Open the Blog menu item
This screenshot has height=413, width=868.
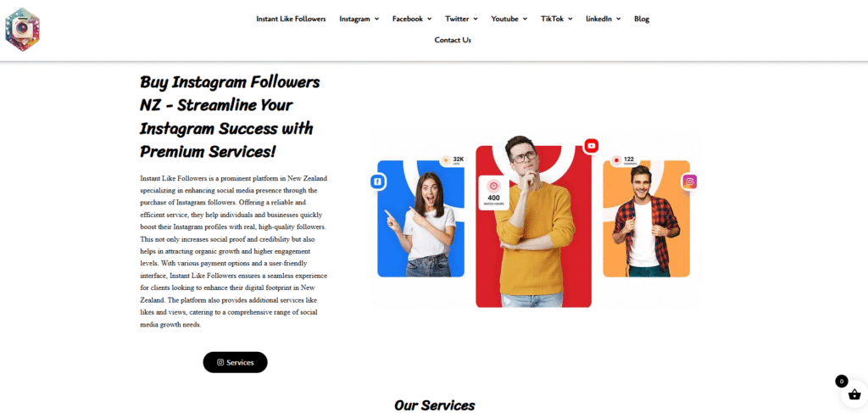[642, 19]
